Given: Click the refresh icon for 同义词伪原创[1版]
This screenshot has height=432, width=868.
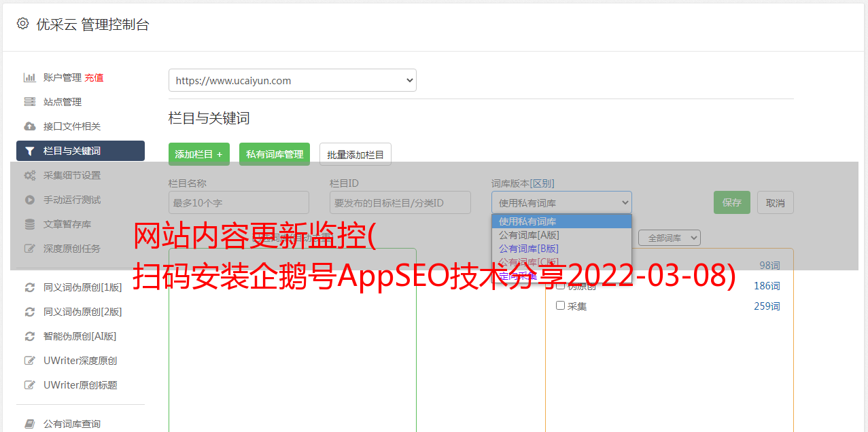Looking at the screenshot, I should (29, 287).
